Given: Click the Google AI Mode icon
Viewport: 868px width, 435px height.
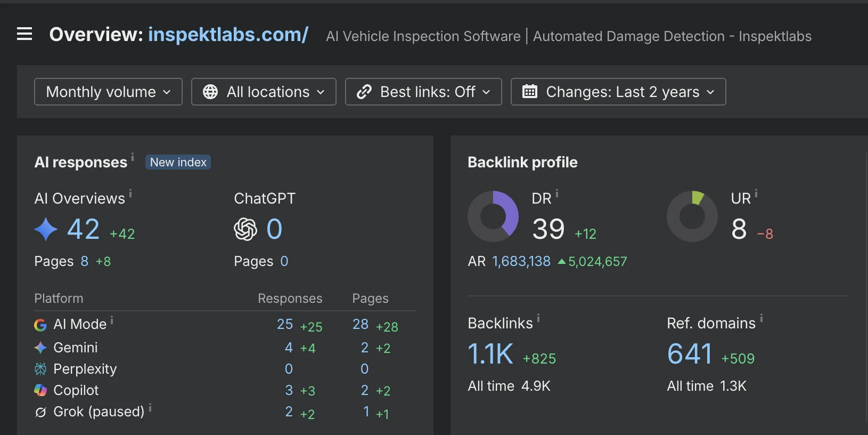Looking at the screenshot, I should click(40, 325).
